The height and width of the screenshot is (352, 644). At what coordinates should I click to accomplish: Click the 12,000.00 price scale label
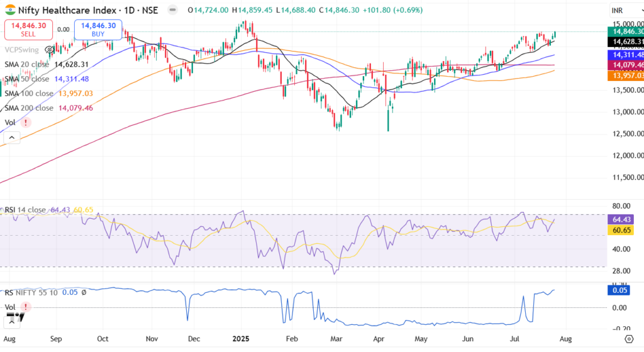click(x=628, y=155)
